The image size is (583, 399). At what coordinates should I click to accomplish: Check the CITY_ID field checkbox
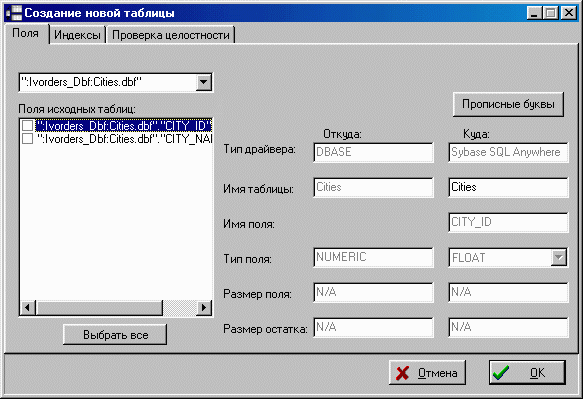click(28, 125)
